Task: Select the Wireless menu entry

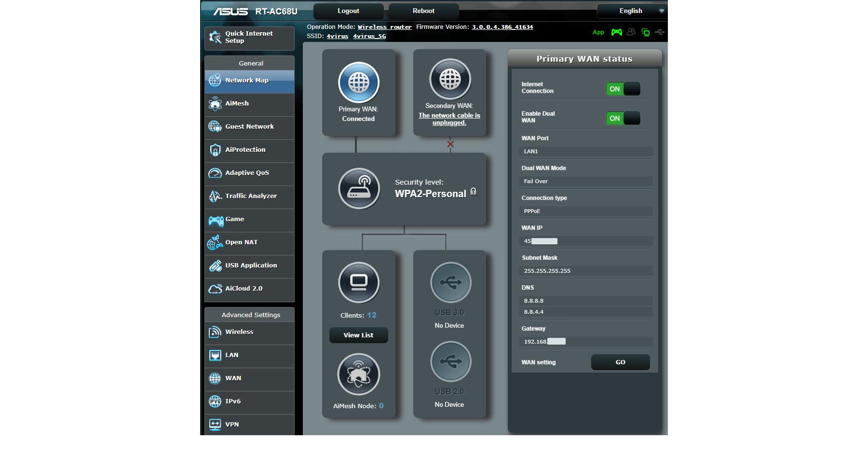Action: point(239,332)
